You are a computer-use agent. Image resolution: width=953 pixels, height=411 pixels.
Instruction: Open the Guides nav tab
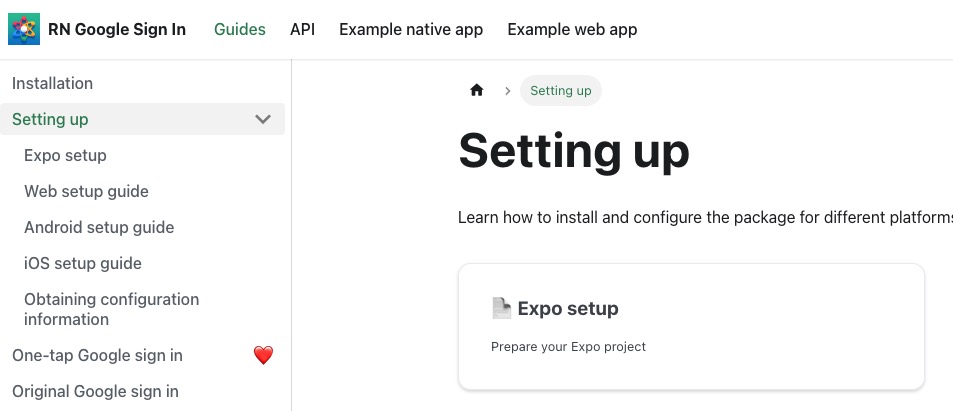tap(239, 29)
